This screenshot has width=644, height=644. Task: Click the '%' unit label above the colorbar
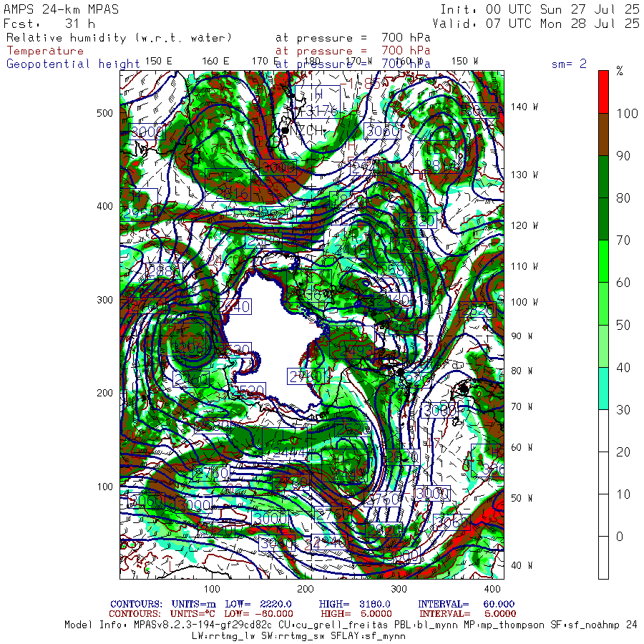pyautogui.click(x=620, y=72)
